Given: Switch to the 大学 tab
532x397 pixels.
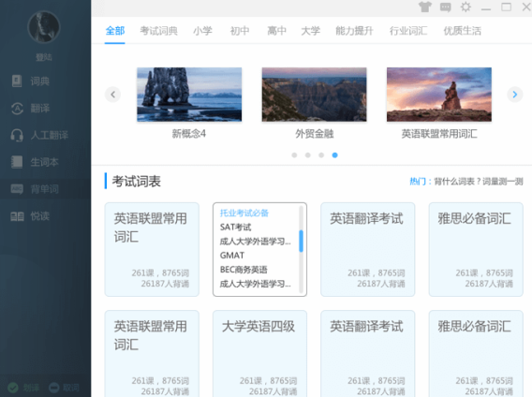Looking at the screenshot, I should pyautogui.click(x=310, y=31).
